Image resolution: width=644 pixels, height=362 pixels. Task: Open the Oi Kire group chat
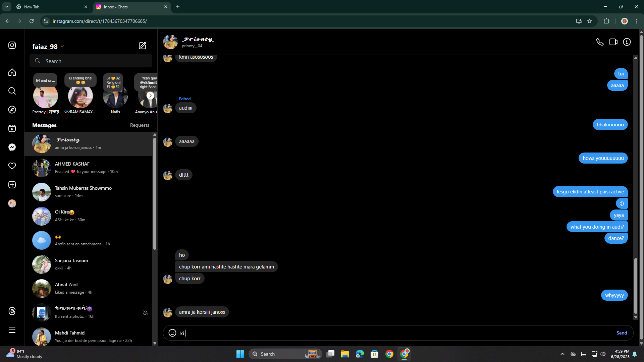pyautogui.click(x=89, y=216)
